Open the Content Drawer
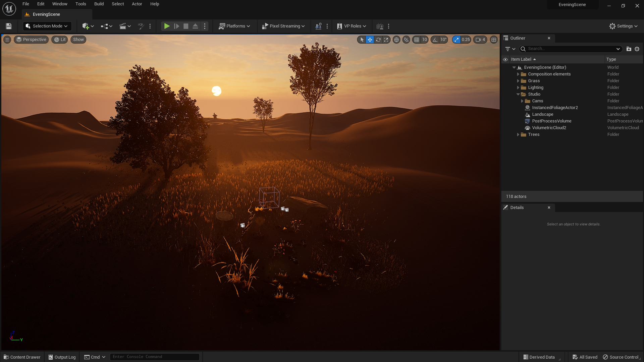This screenshot has height=362, width=644. pyautogui.click(x=22, y=357)
